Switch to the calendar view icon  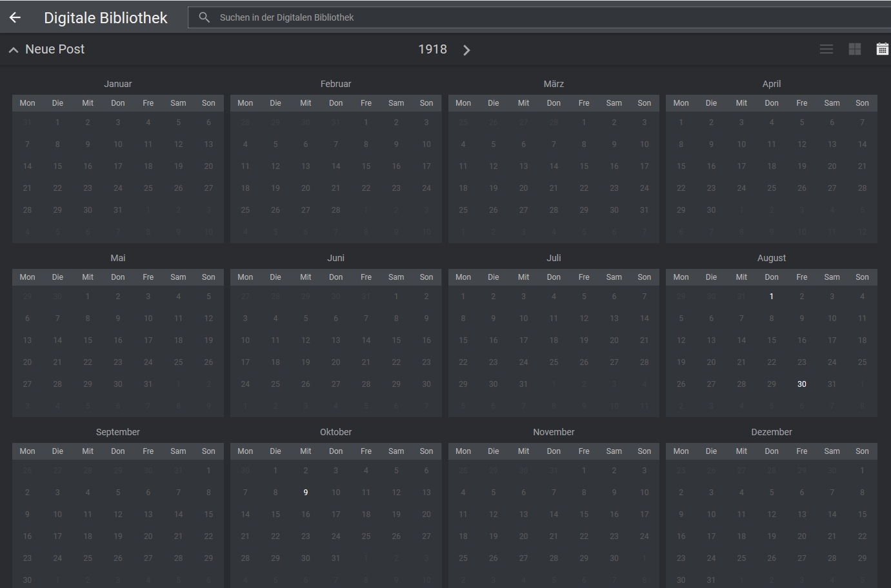[x=882, y=49]
